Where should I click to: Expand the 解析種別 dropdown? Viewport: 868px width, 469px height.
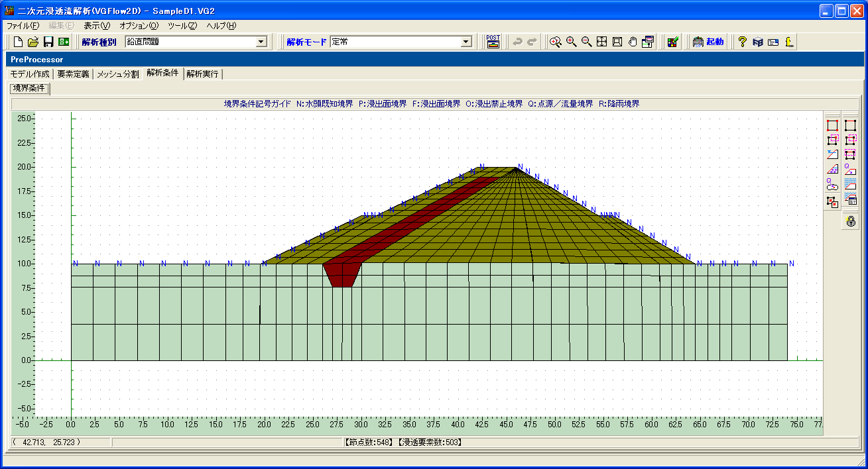261,42
